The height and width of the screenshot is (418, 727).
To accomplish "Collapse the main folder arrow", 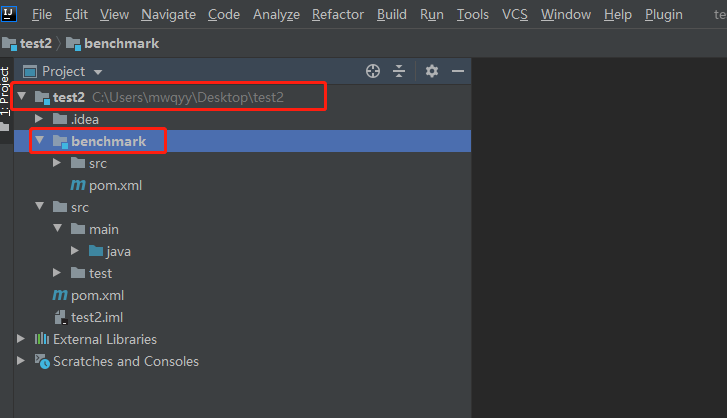I will click(x=57, y=228).
